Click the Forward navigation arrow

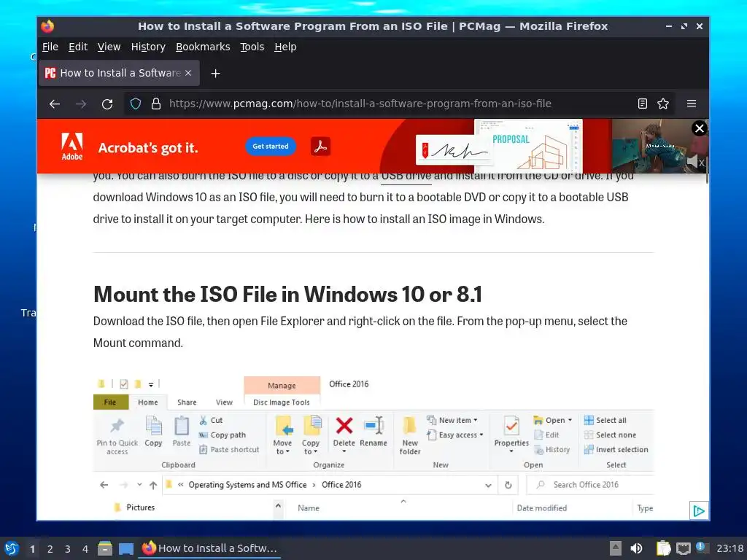81,104
